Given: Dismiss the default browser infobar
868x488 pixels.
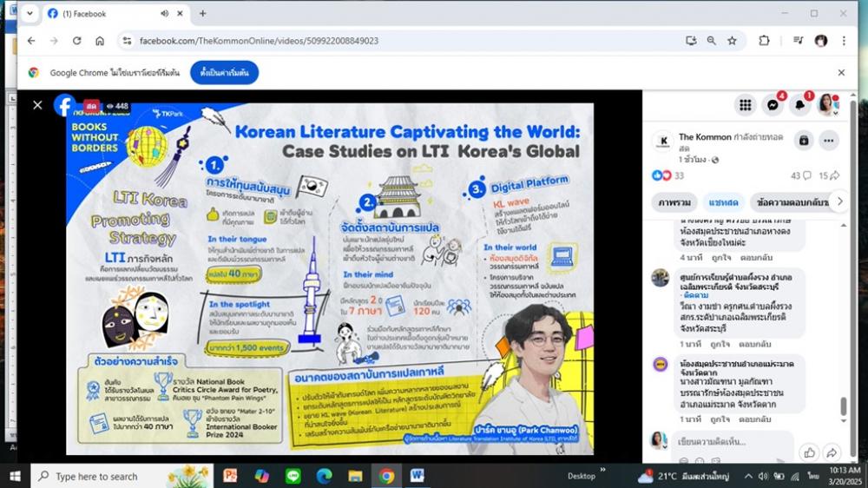Looking at the screenshot, I should tap(841, 73).
